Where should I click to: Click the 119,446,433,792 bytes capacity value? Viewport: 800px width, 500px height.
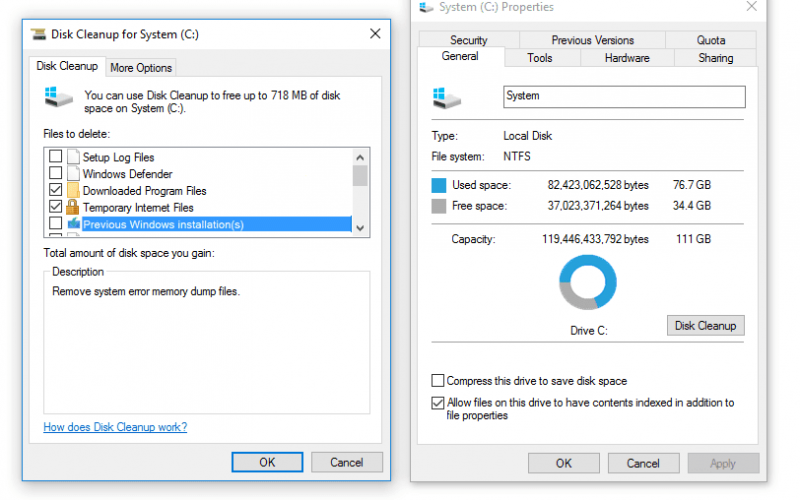click(595, 239)
